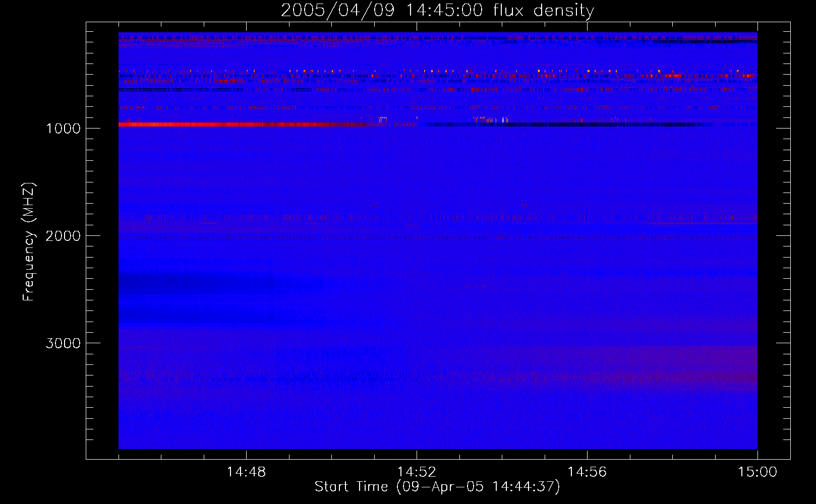Viewport: 816px width, 504px height.
Task: Click the 14:56 time tick label
Action: (x=587, y=472)
